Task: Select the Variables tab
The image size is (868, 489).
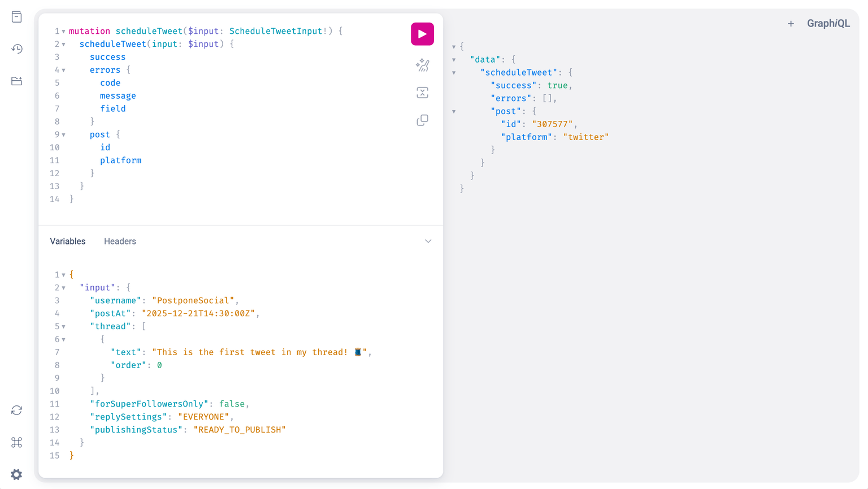Action: coord(68,241)
